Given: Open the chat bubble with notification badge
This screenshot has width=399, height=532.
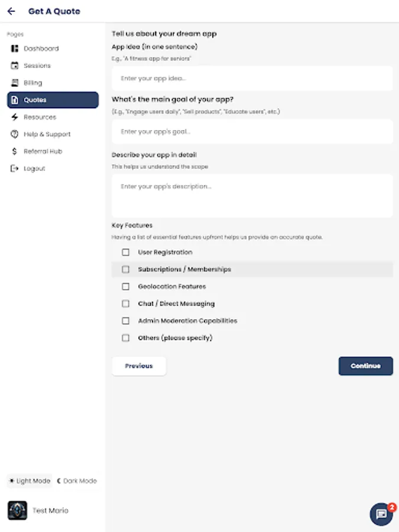Looking at the screenshot, I should 381,514.
